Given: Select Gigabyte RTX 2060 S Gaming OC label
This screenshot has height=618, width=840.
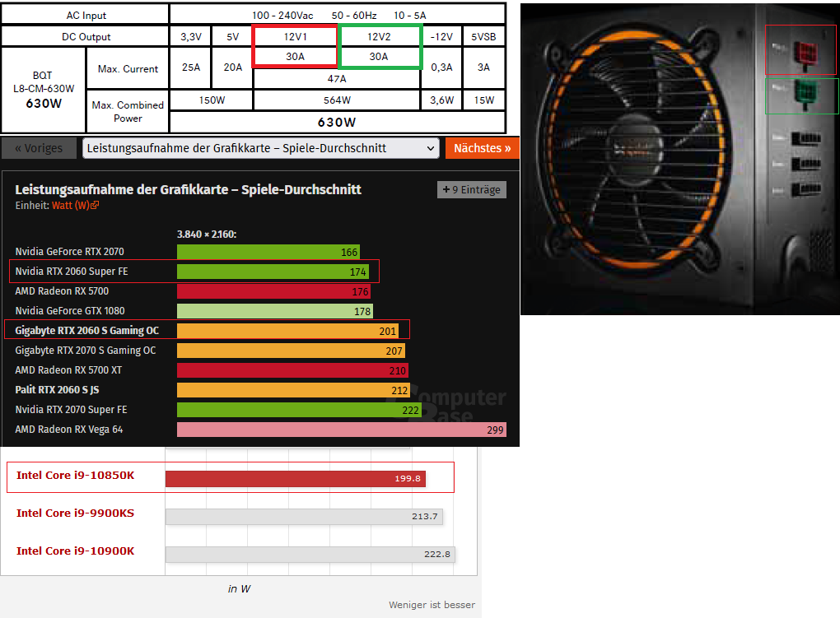Looking at the screenshot, I should (x=86, y=331).
